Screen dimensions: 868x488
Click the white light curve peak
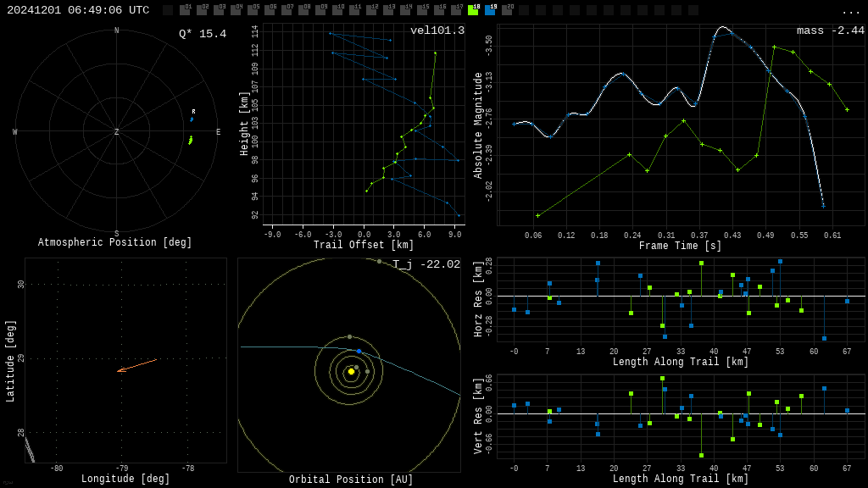click(x=722, y=27)
